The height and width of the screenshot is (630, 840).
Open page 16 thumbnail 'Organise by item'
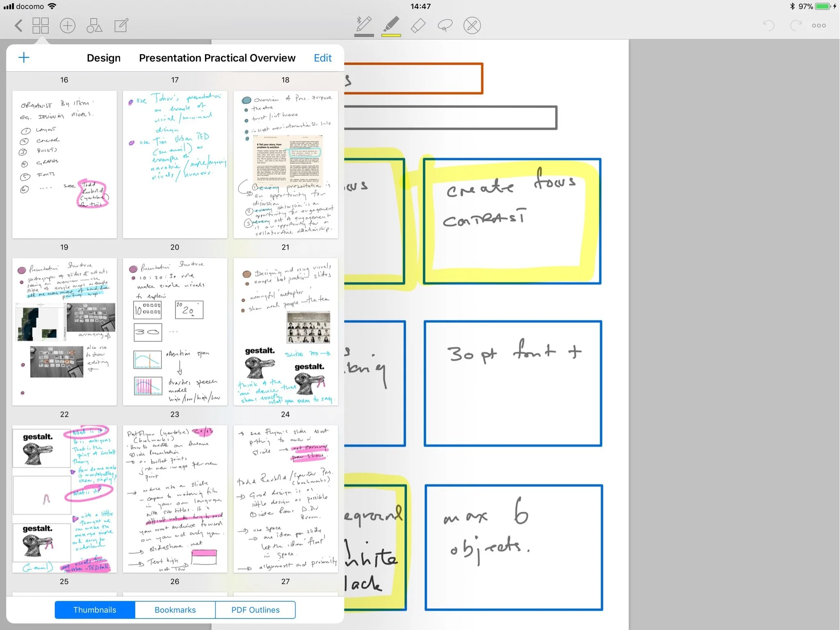64,164
